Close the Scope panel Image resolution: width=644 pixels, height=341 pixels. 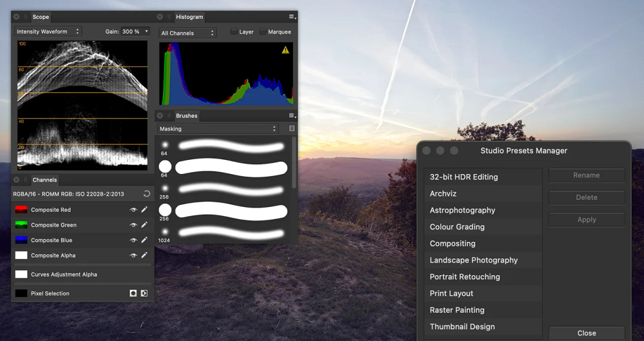point(17,17)
